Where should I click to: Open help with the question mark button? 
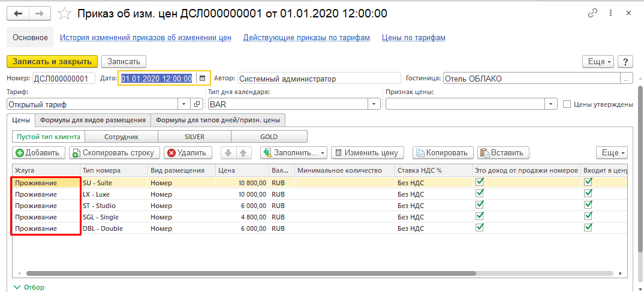[x=625, y=62]
